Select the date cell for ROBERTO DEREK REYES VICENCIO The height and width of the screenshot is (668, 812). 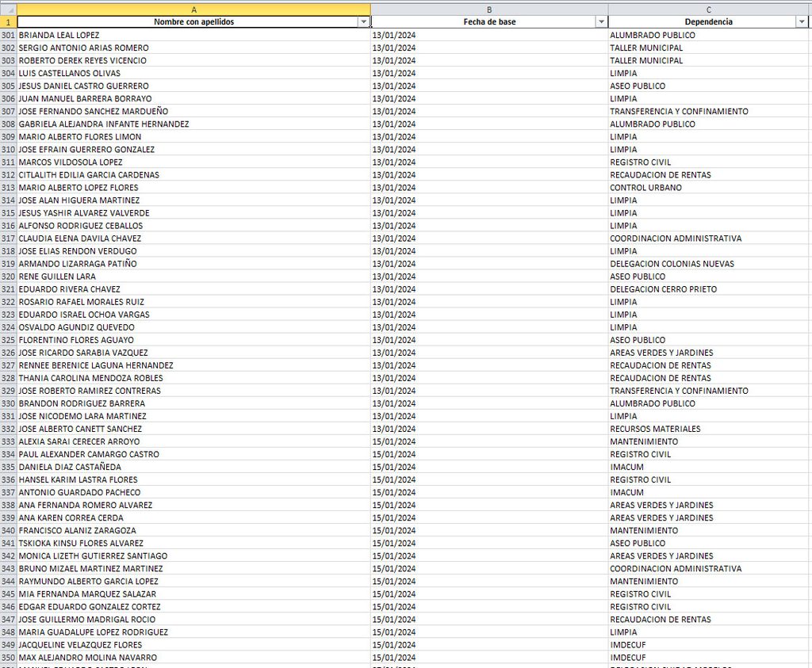(x=489, y=60)
